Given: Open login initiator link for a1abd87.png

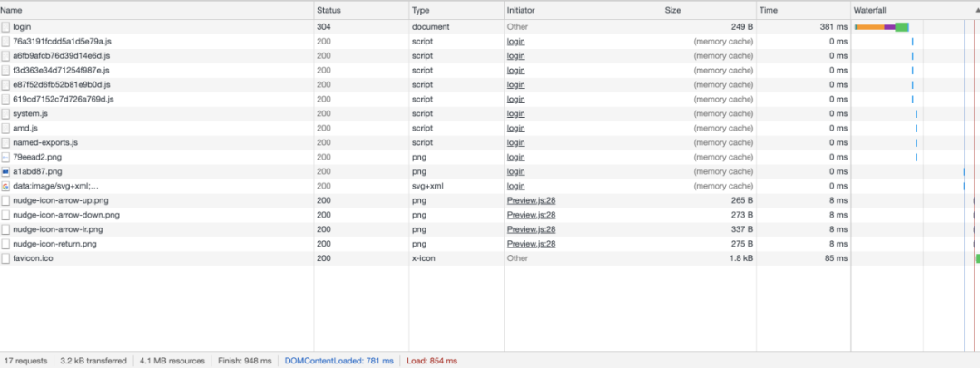Looking at the screenshot, I should (515, 171).
